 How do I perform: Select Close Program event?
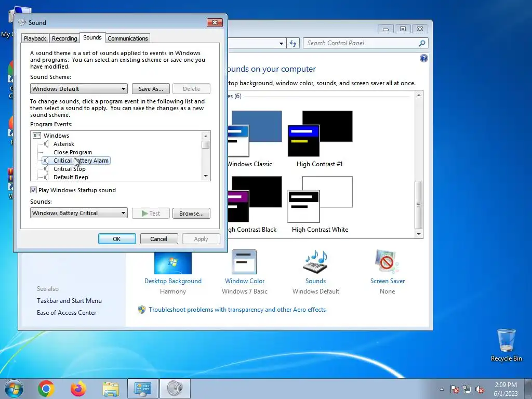[x=73, y=152]
